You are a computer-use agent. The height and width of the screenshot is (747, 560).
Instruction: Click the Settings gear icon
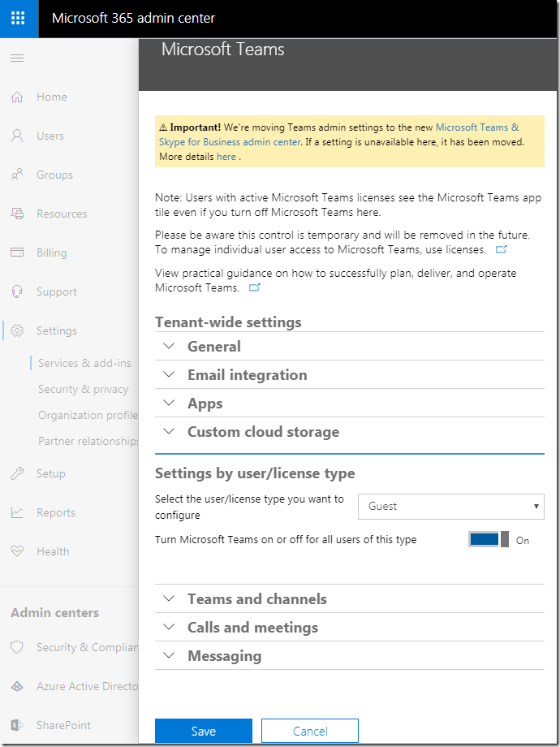point(17,330)
